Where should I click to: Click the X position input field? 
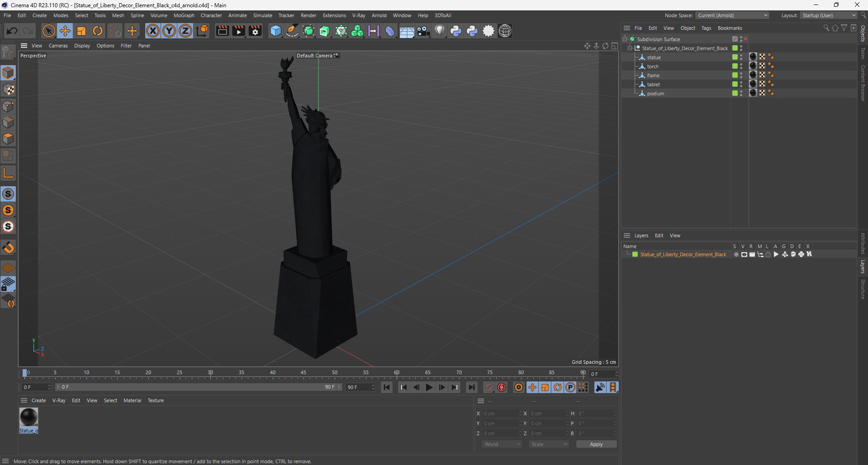(x=502, y=413)
